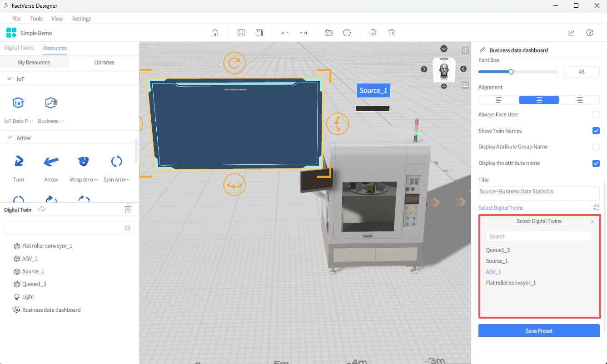The image size is (607, 364).
Task: Open the Tools menu
Action: (x=36, y=19)
